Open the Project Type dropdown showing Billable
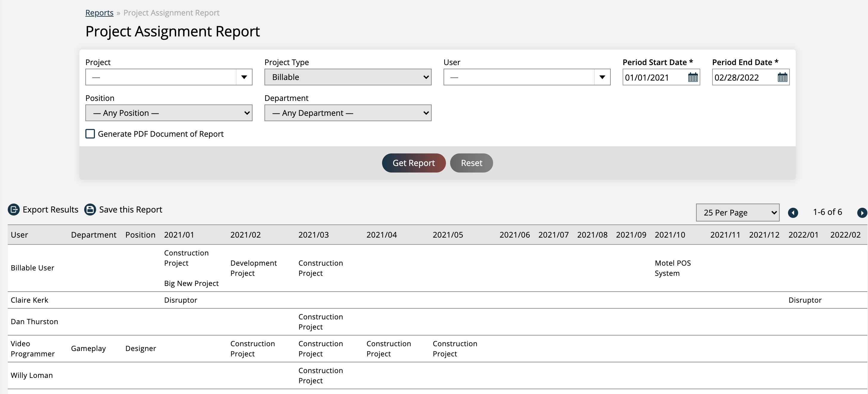868x394 pixels. [x=347, y=77]
